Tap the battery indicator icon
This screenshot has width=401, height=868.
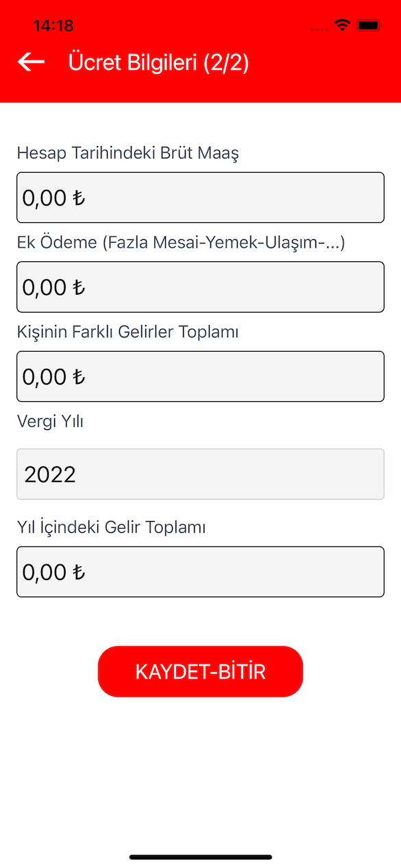click(x=369, y=25)
